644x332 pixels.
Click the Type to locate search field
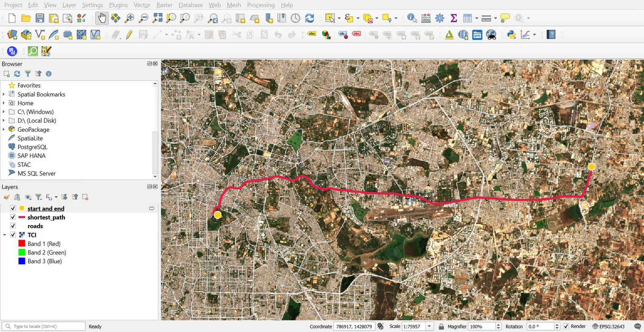[x=43, y=326]
